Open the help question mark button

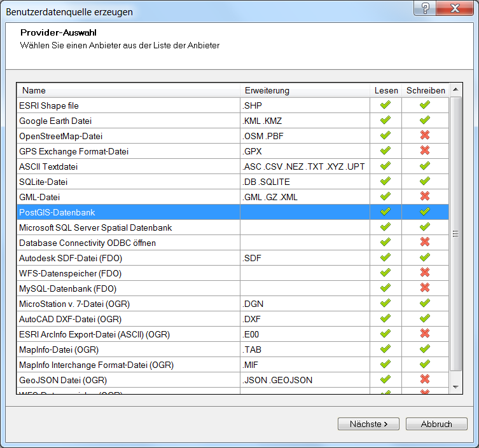click(425, 7)
